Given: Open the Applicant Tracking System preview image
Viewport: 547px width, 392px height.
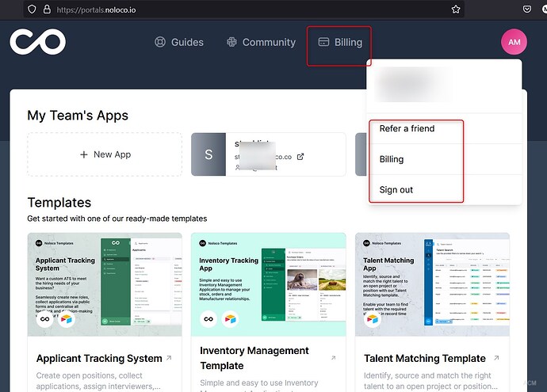Looking at the screenshot, I should 105,284.
